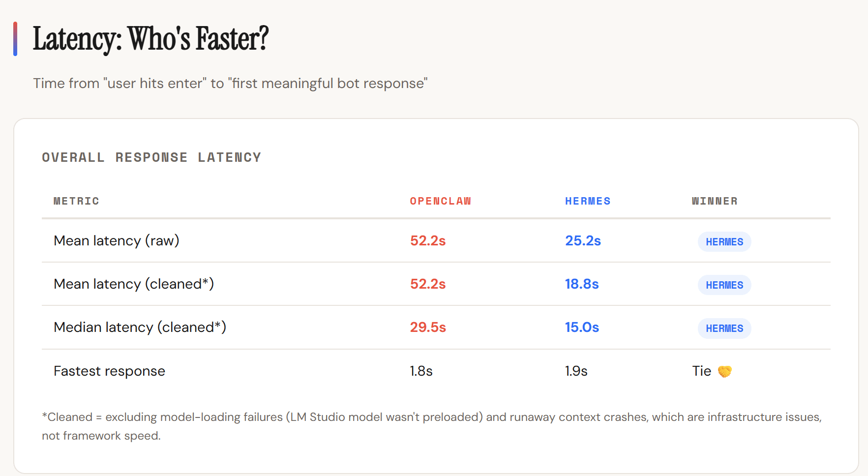Click the Hermes 18.8s cleaned mean value
The height and width of the screenshot is (476, 868).
(x=582, y=284)
